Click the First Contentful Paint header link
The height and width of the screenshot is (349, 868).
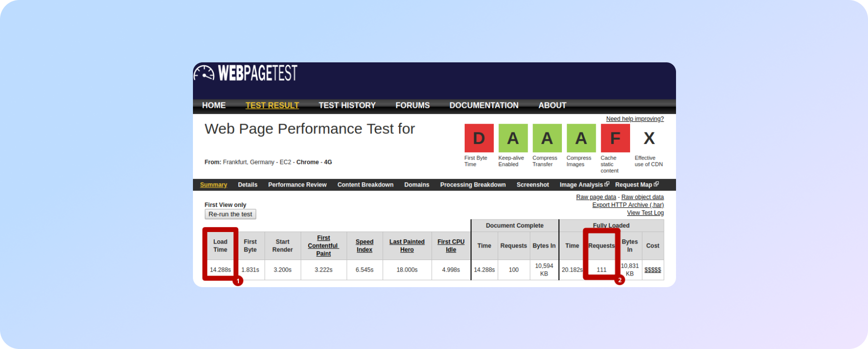pos(324,246)
